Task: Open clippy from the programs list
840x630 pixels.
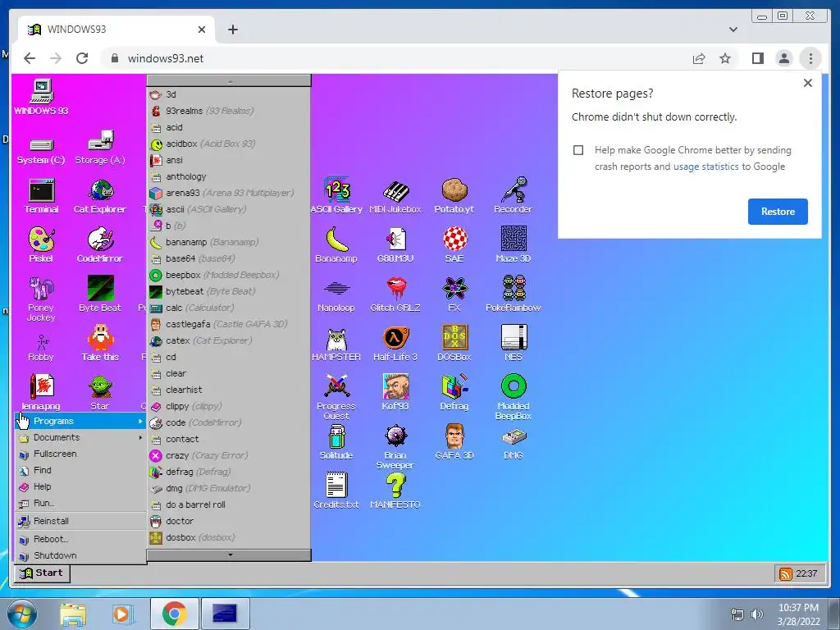Action: pos(229,406)
